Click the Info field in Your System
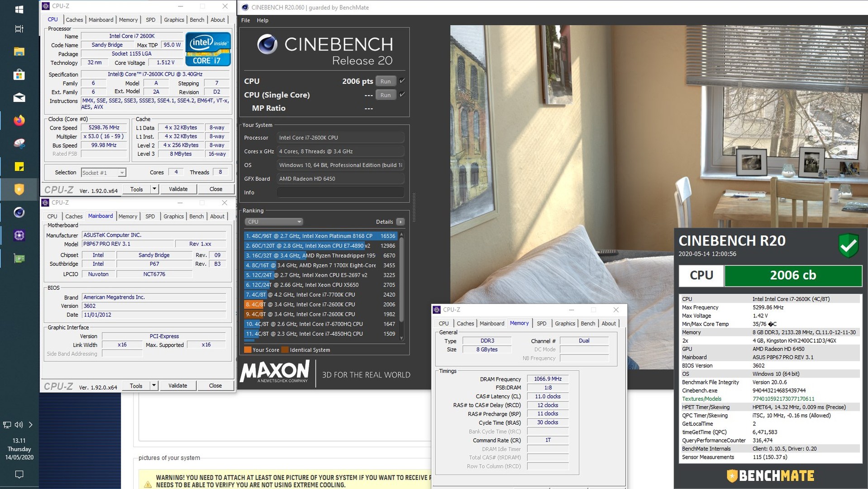 pos(340,192)
